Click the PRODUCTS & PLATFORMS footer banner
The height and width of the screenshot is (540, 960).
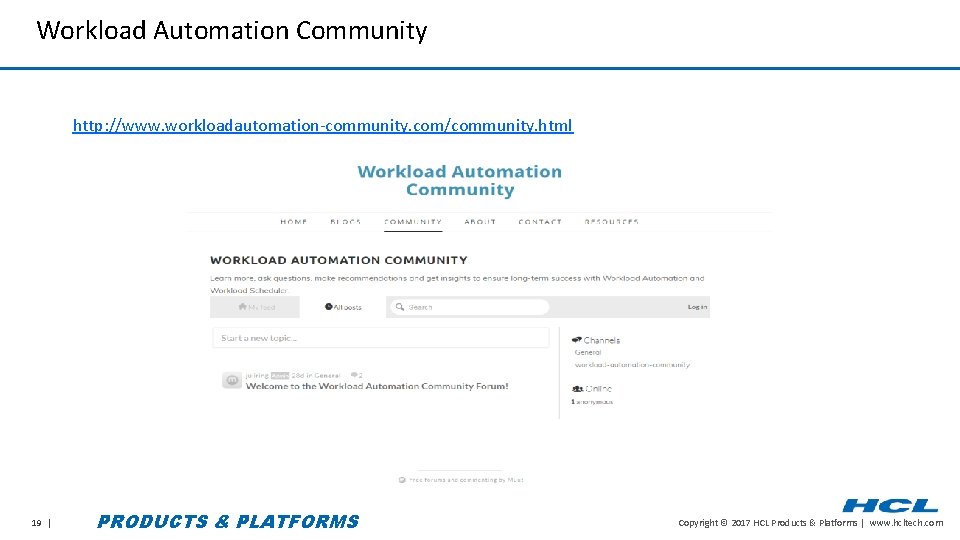coord(228,522)
